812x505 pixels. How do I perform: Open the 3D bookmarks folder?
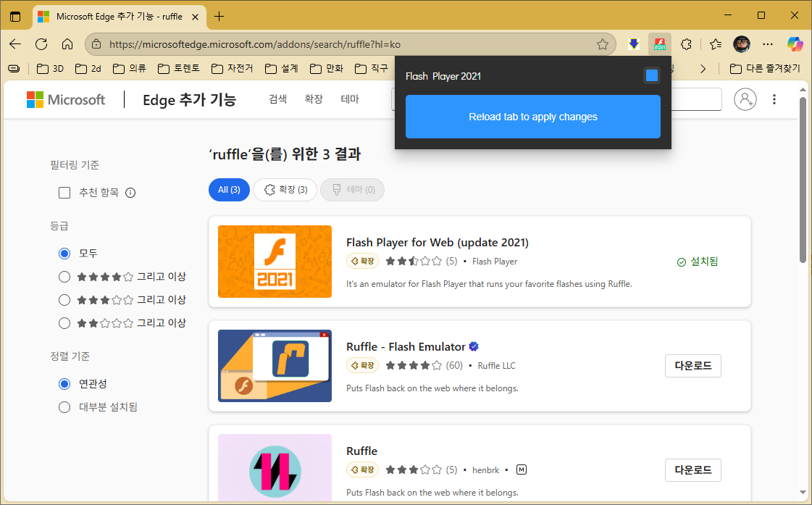[x=50, y=68]
